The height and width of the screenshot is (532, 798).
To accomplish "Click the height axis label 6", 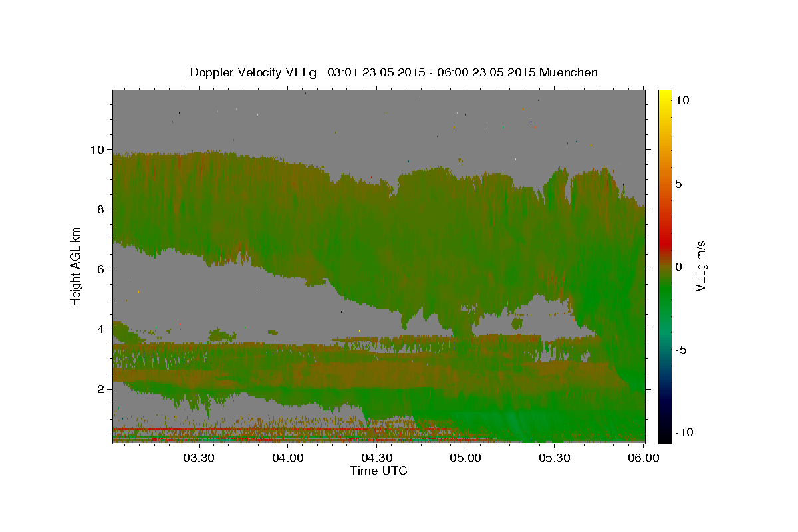I will click(101, 269).
